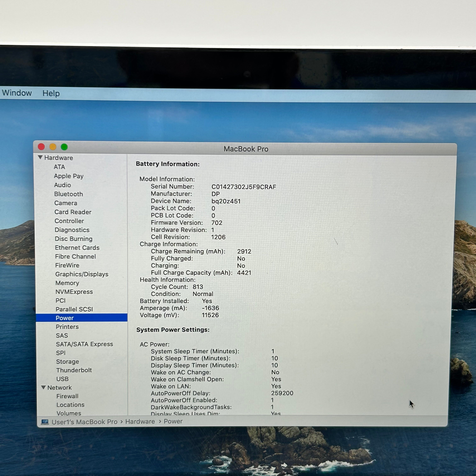Click the Network category label
The image size is (476, 476).
pyautogui.click(x=59, y=388)
